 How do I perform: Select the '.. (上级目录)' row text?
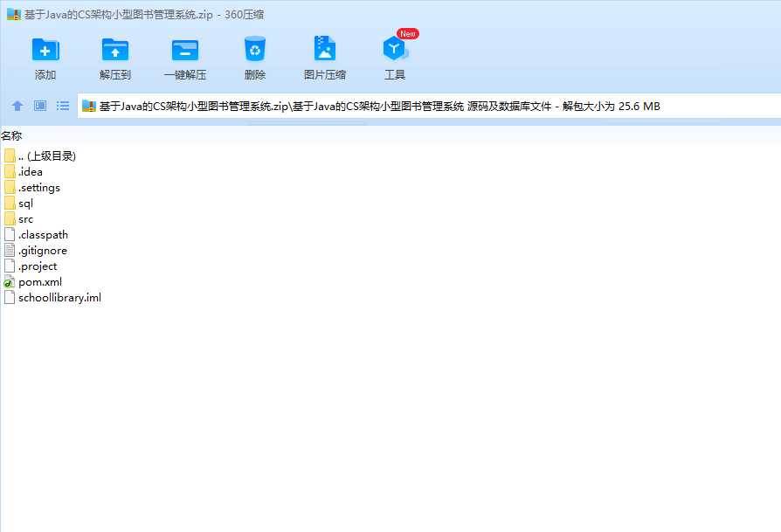click(47, 155)
